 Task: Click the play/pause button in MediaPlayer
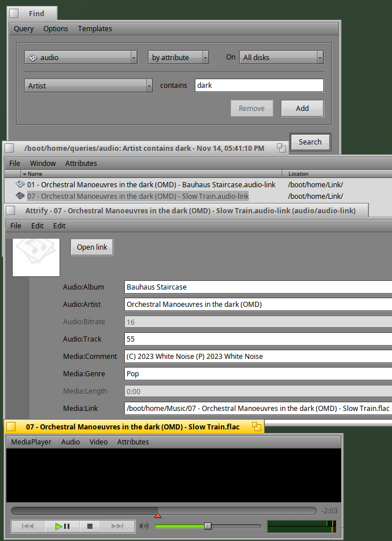[62, 526]
